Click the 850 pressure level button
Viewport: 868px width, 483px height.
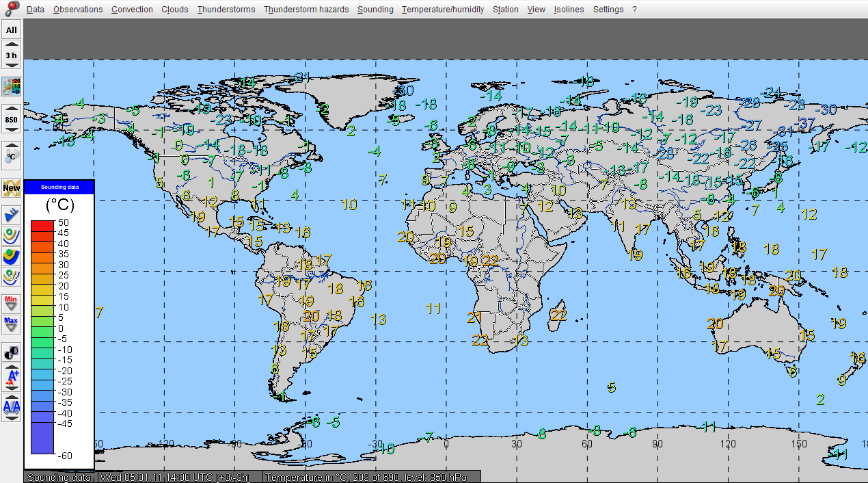pyautogui.click(x=12, y=119)
